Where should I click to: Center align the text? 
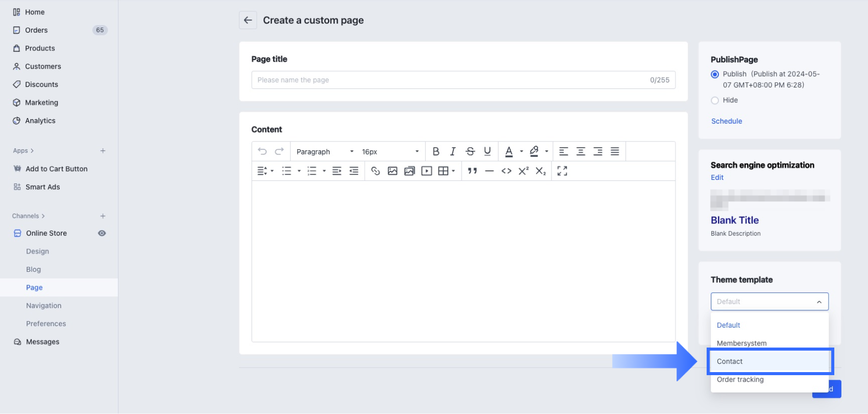(x=581, y=151)
